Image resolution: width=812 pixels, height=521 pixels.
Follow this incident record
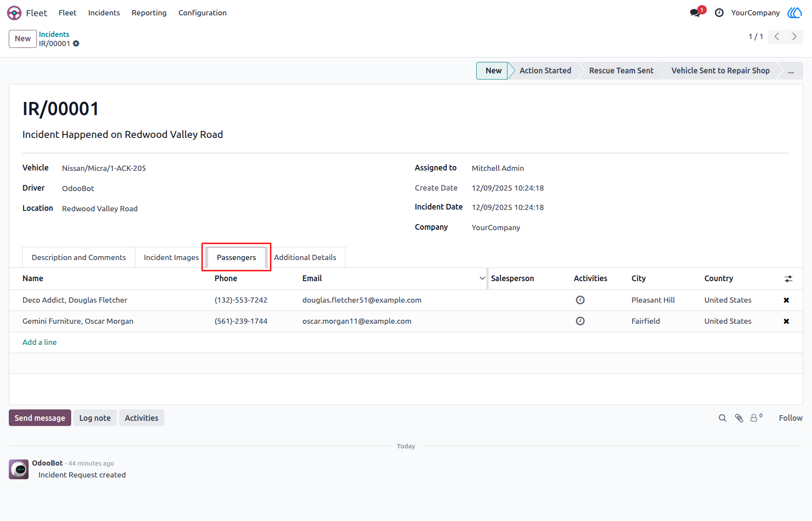tap(790, 418)
